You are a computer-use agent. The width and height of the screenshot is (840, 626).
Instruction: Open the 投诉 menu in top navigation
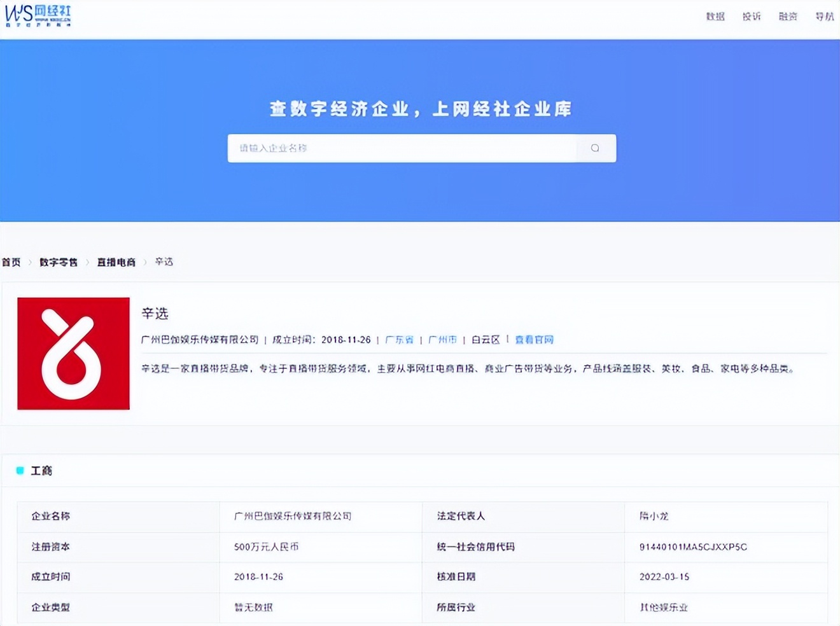coord(752,17)
